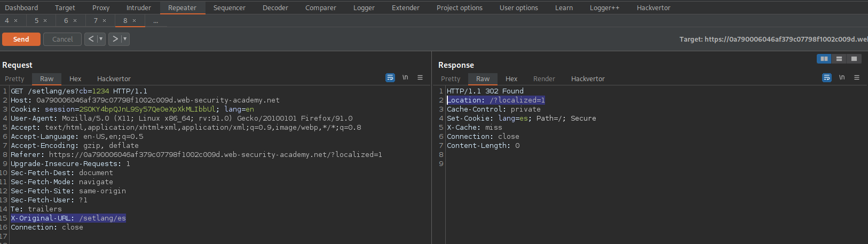Switch Response view to Pretty
Viewport: 868px width, 244px height.
451,78
